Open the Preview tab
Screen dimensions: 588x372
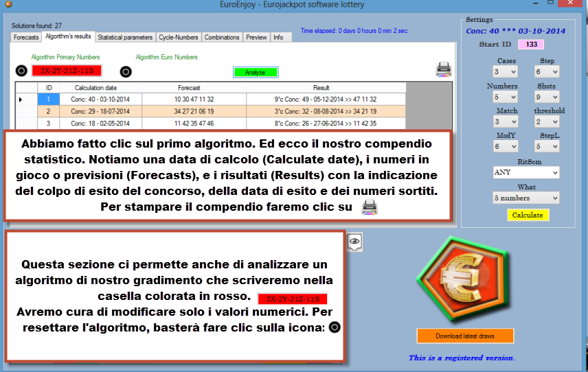coord(256,38)
